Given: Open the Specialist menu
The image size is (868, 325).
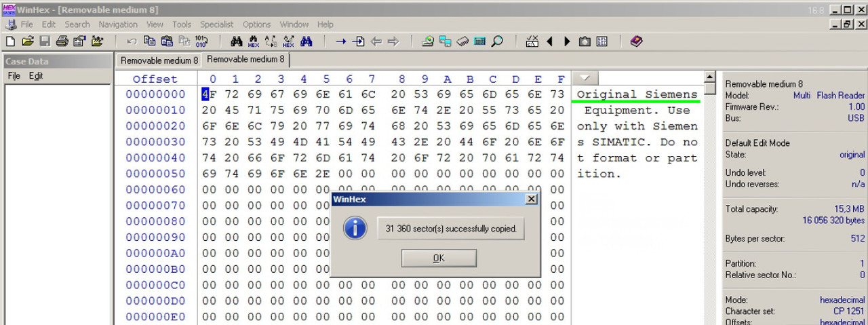Looking at the screenshot, I should [x=217, y=24].
